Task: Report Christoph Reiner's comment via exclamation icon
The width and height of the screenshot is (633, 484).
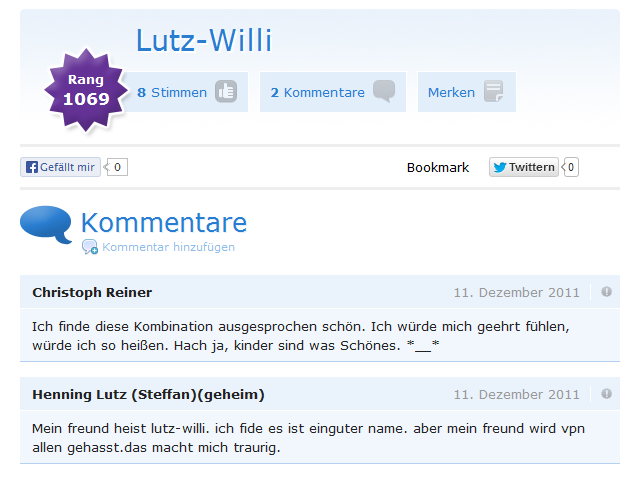Action: (606, 291)
